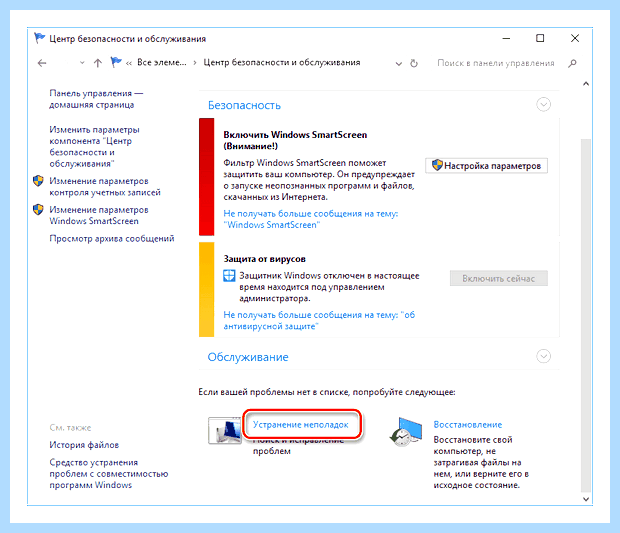The width and height of the screenshot is (620, 533).
Task: Collapse the 'Обслуживание' section chevron
Action: 543,356
